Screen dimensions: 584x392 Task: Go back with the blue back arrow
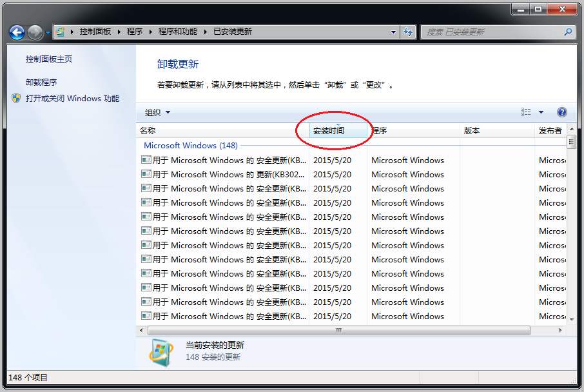17,32
